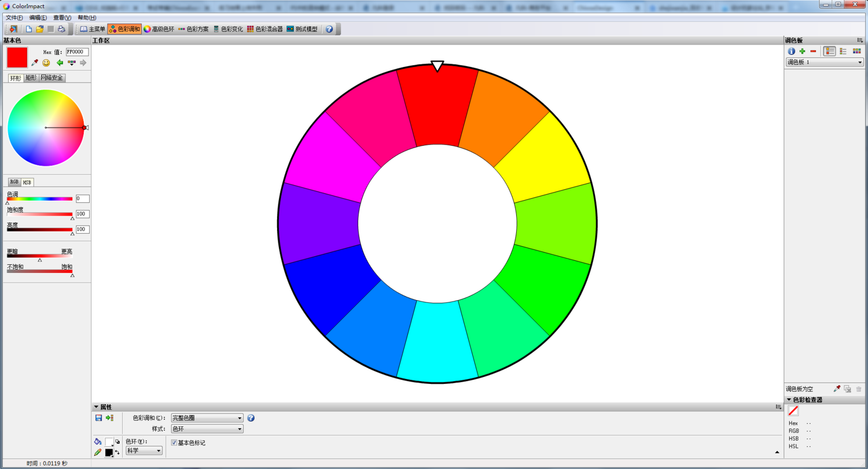The image size is (868, 469).
Task: Click the green plus icon in 调色板 panel
Action: (x=802, y=51)
